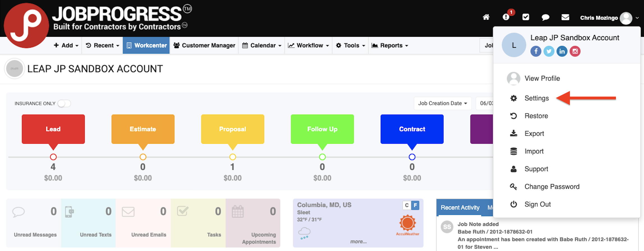Switch to Recent Activity tab
The height and width of the screenshot is (251, 644).
pos(460,207)
